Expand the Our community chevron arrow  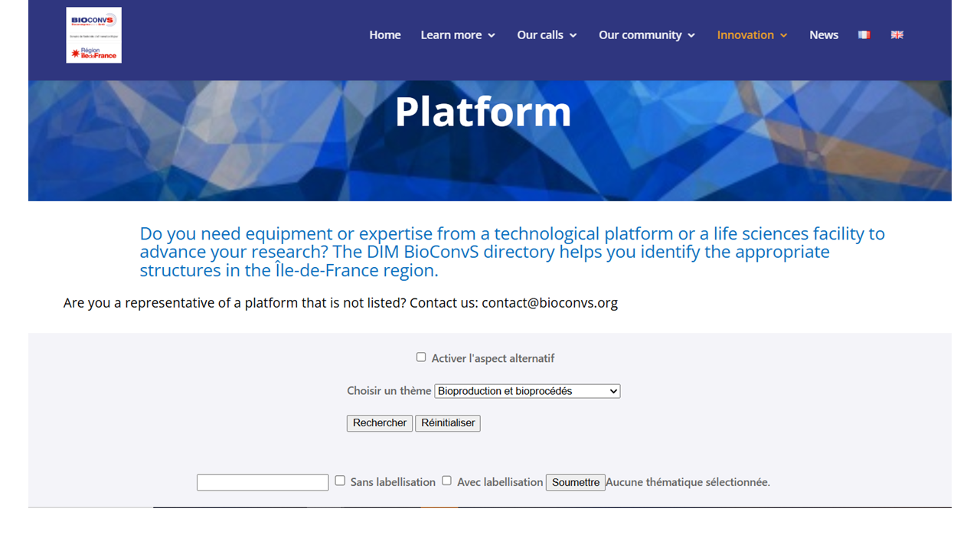point(691,36)
